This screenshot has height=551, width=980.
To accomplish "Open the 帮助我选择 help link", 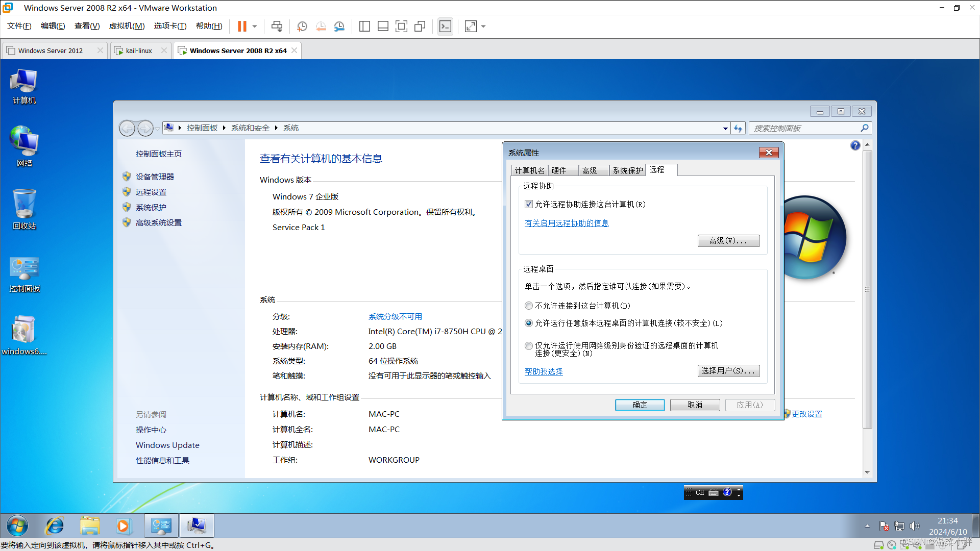I will point(544,371).
